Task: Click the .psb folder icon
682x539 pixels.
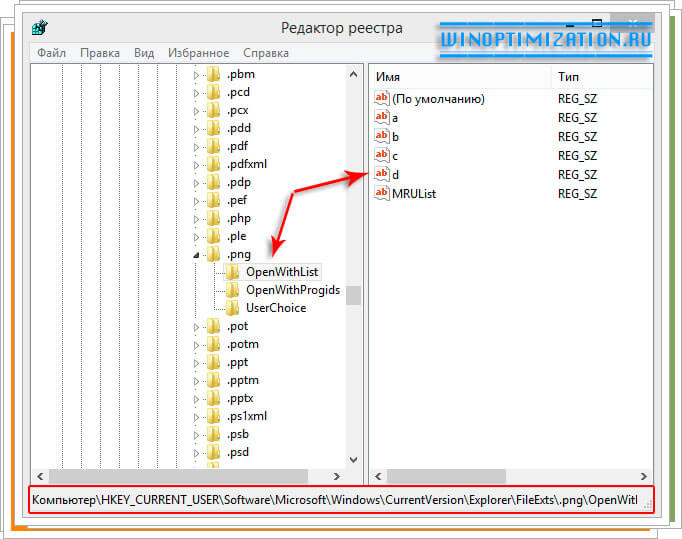Action: coord(213,434)
